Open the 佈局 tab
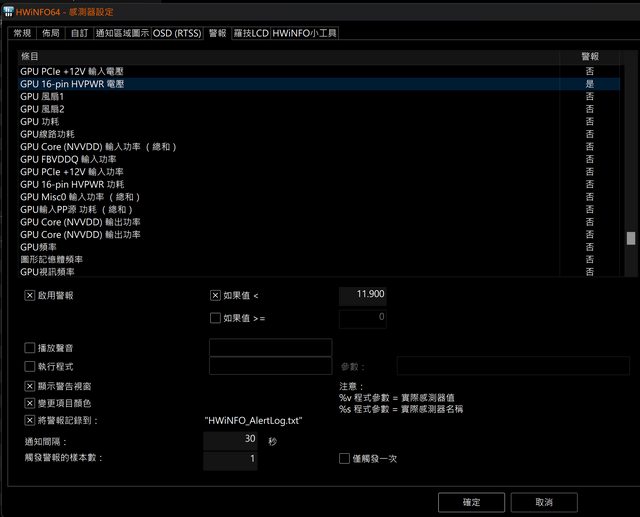Image resolution: width=640 pixels, height=517 pixels. [x=52, y=33]
